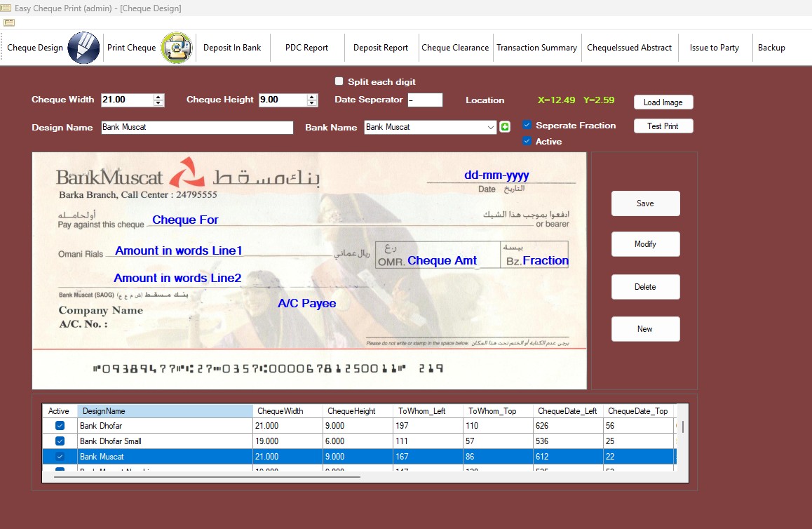Click the 626 ChequeDate_Left cell
Viewport: 812px width, 529px height.
568,425
